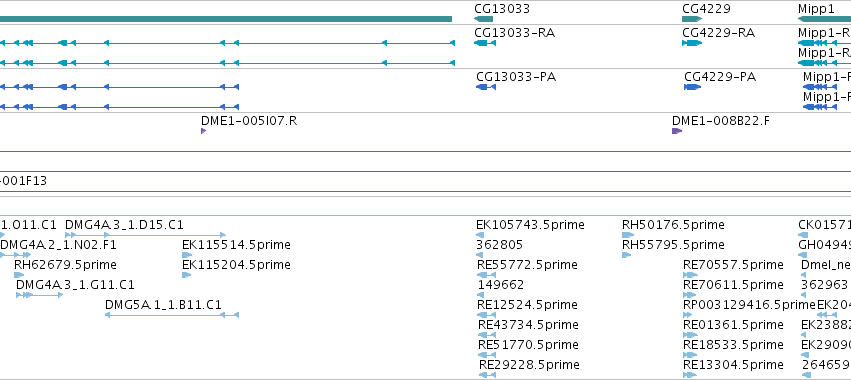Viewport: 851px width, 380px height.
Task: Click the RH62679.5prime EST arrow
Action: point(20,275)
